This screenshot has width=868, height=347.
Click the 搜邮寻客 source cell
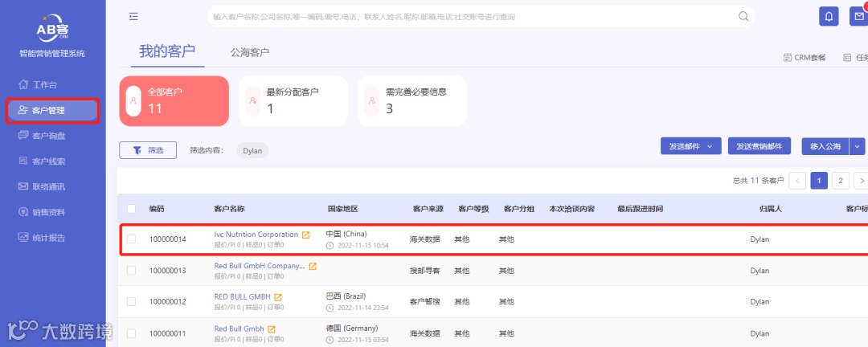[x=425, y=271]
